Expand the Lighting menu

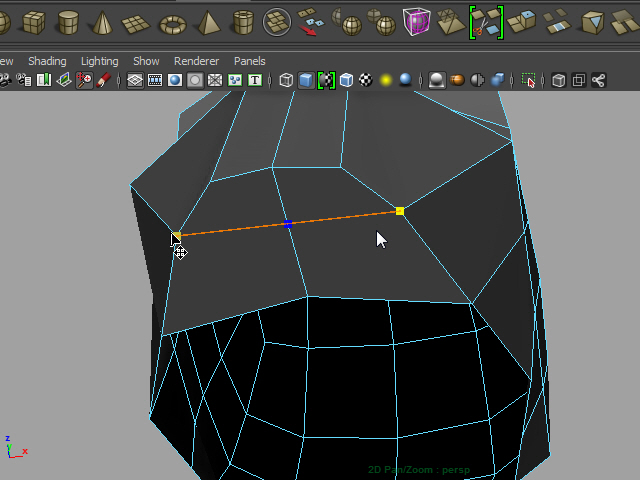tap(99, 61)
